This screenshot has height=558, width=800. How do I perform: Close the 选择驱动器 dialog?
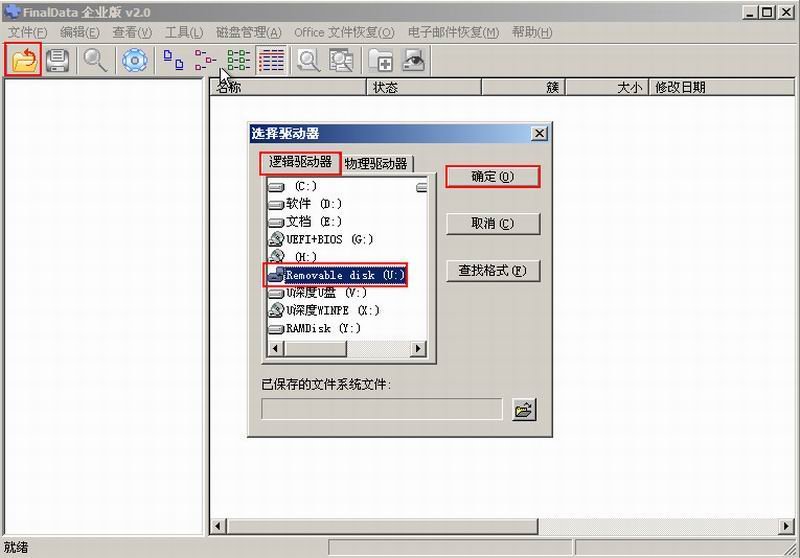pos(539,134)
